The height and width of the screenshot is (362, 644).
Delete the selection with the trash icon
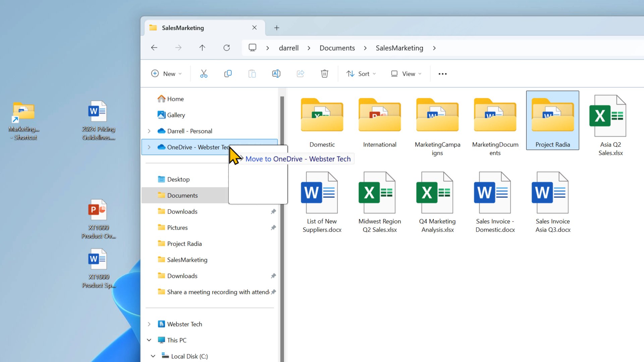tap(324, 73)
